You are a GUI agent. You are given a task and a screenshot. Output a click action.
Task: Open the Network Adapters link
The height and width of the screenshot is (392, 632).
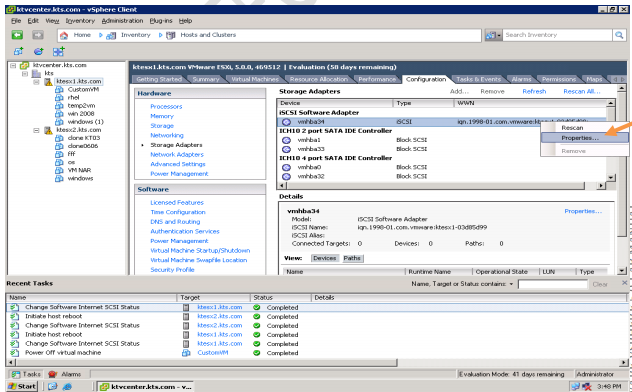177,155
